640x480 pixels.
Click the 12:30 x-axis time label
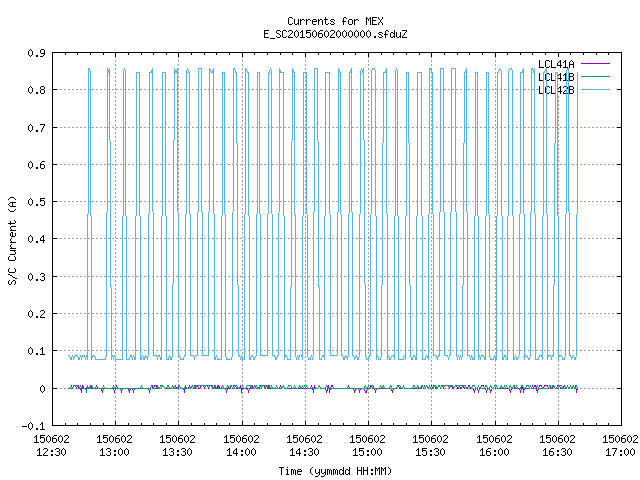tap(51, 452)
